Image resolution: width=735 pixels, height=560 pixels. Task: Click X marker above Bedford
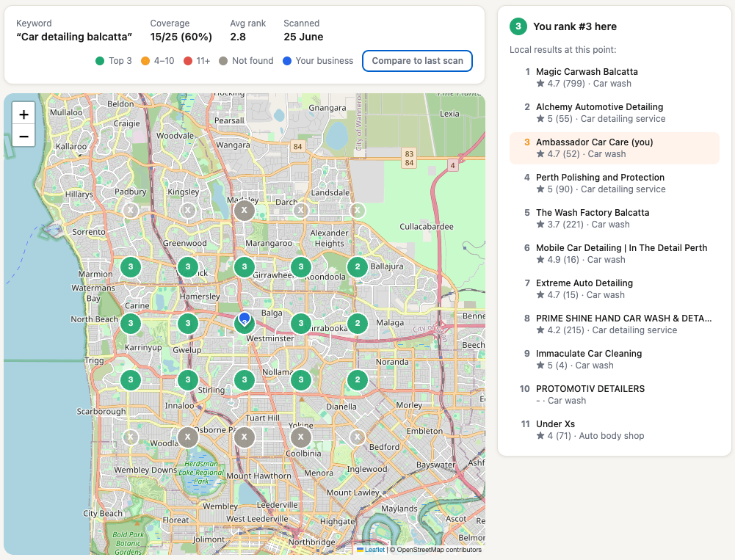(x=357, y=437)
